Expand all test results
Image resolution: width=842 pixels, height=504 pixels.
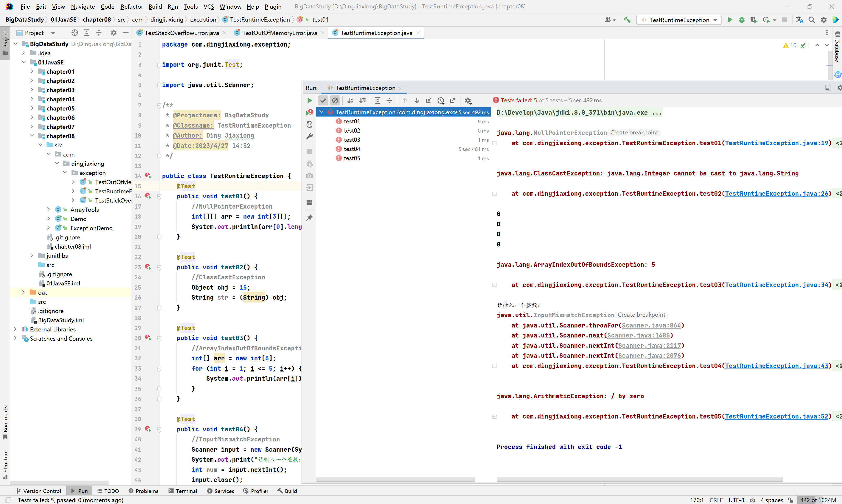377,100
